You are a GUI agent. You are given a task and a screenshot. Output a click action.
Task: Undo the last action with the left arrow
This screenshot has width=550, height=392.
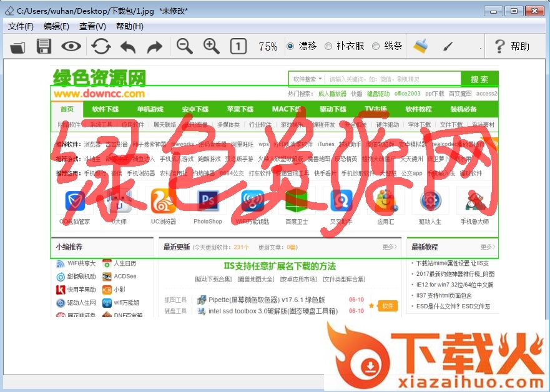tap(128, 47)
